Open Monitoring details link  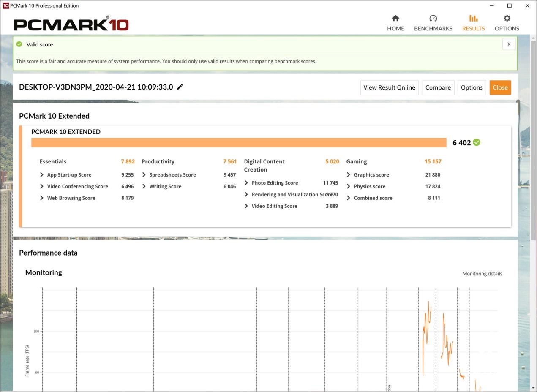pos(482,274)
